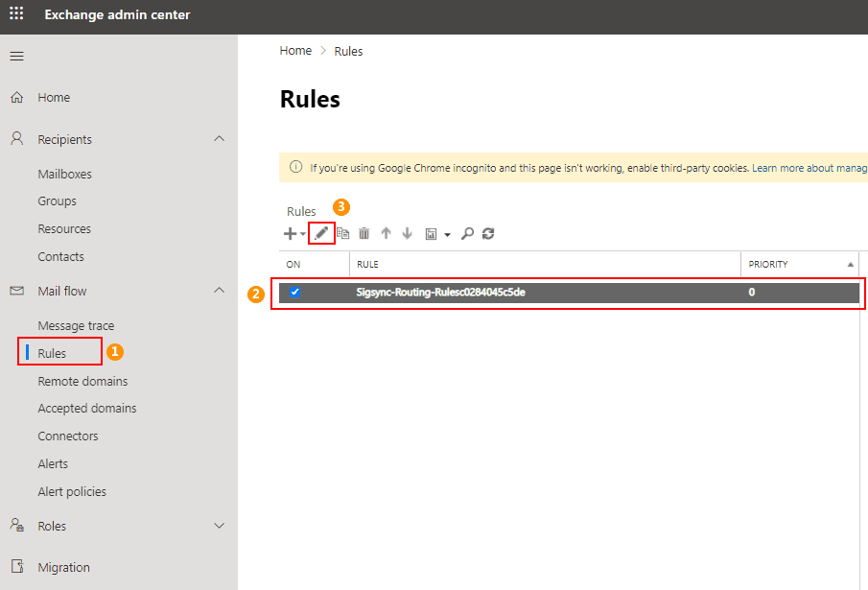Collapse the Mail flow section chevron
868x590 pixels.
tap(219, 291)
